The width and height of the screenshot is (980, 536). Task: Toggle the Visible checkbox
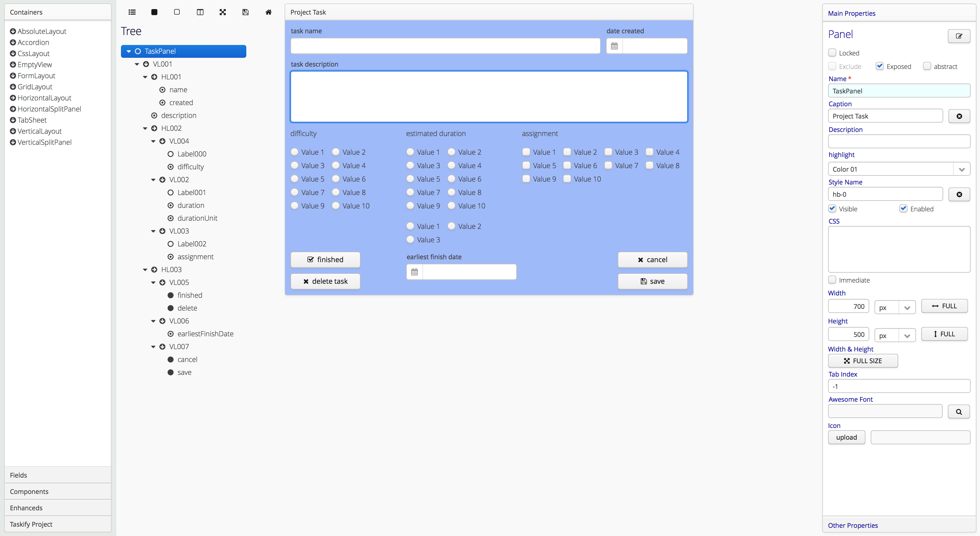point(832,208)
